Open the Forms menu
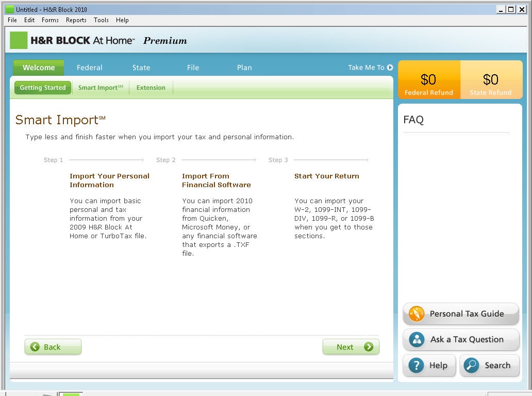532x396 pixels. (x=50, y=20)
